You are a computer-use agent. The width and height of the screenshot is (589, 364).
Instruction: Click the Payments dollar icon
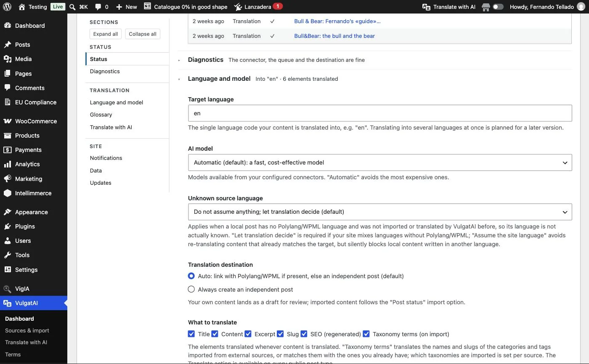pyautogui.click(x=8, y=150)
